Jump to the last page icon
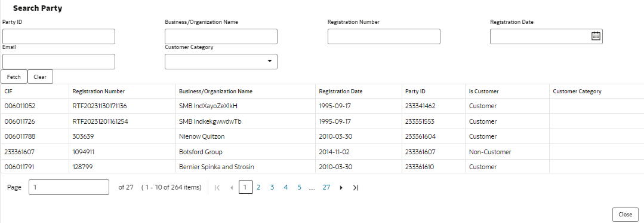Image resolution: width=644 pixels, height=223 pixels. (356, 188)
